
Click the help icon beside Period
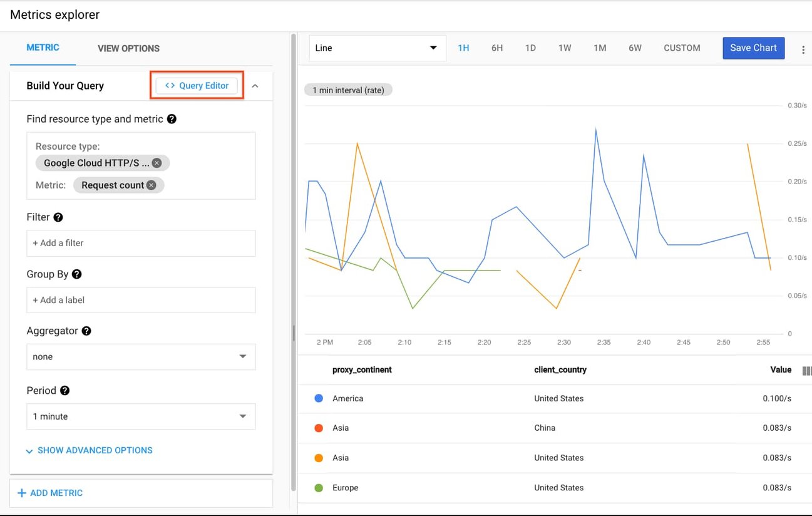click(x=64, y=391)
